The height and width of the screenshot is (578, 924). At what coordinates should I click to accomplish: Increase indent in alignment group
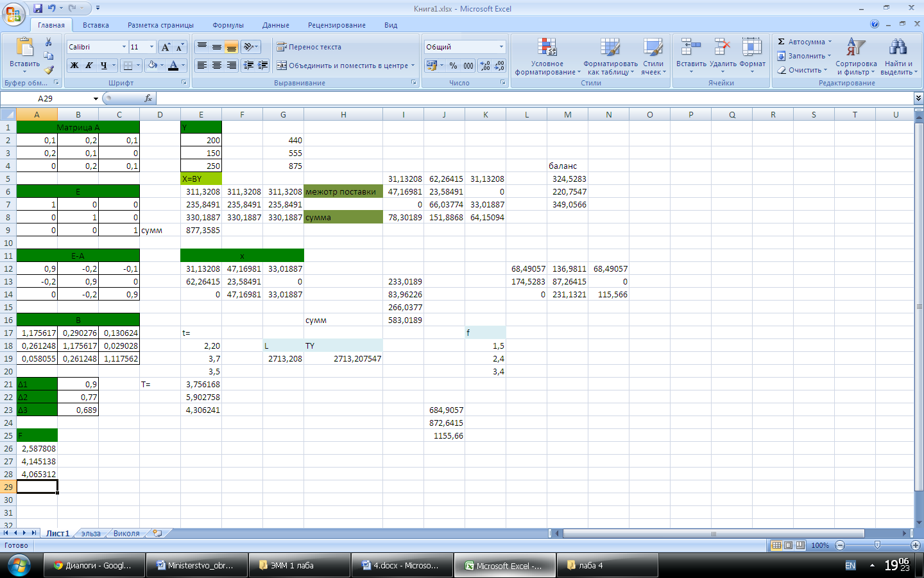pyautogui.click(x=262, y=66)
